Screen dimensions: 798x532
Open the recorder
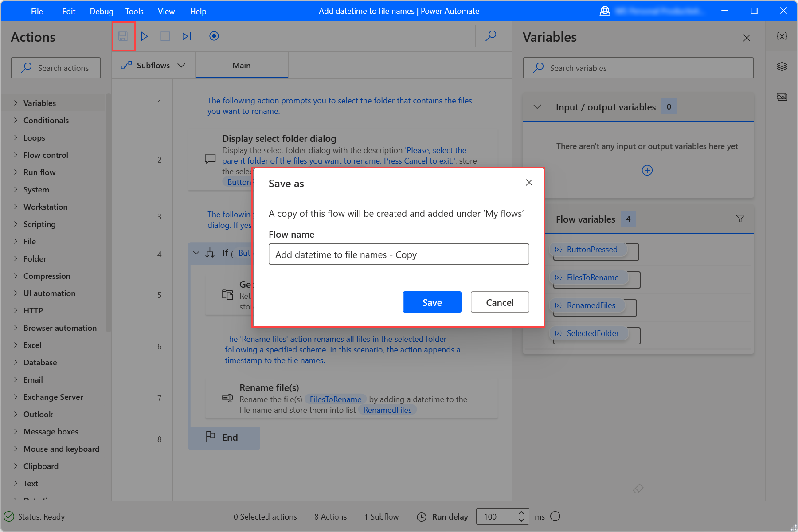coord(214,36)
